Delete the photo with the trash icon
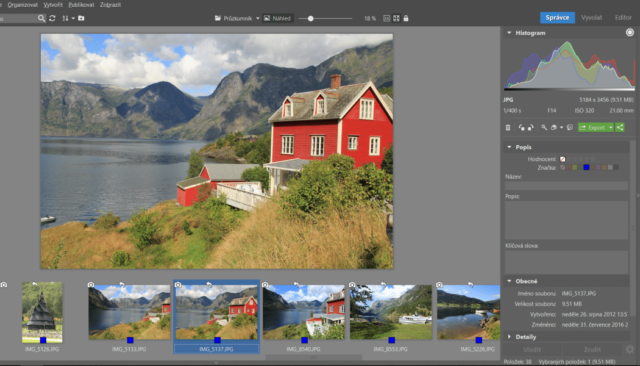The height and width of the screenshot is (366, 640). coord(508,128)
